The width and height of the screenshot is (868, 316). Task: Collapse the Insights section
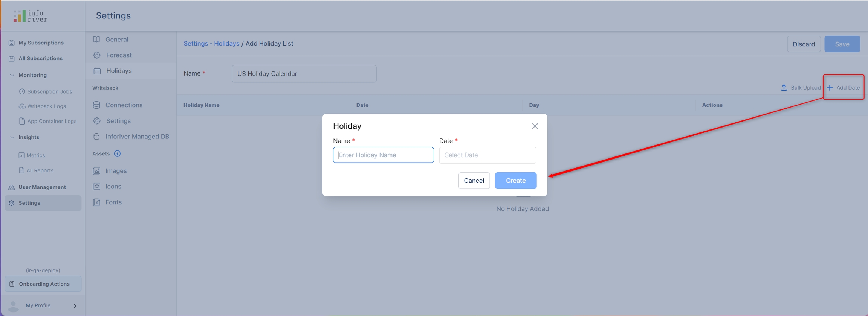pyautogui.click(x=12, y=137)
